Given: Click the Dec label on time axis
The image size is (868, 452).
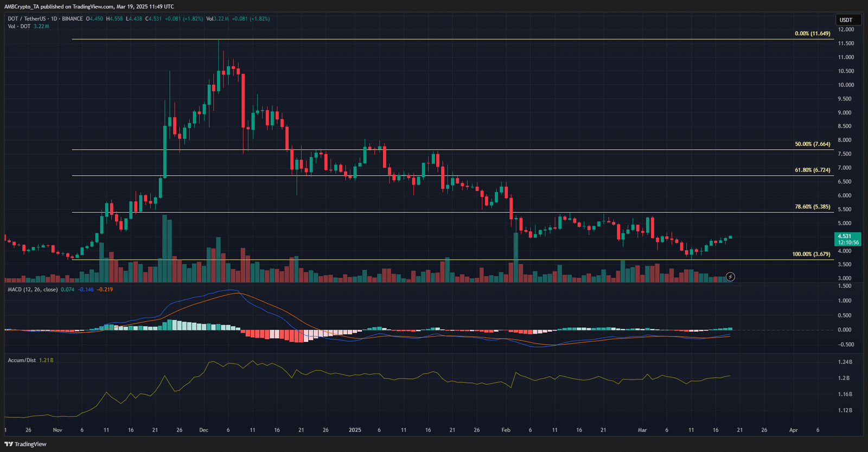Looking at the screenshot, I should point(203,430).
